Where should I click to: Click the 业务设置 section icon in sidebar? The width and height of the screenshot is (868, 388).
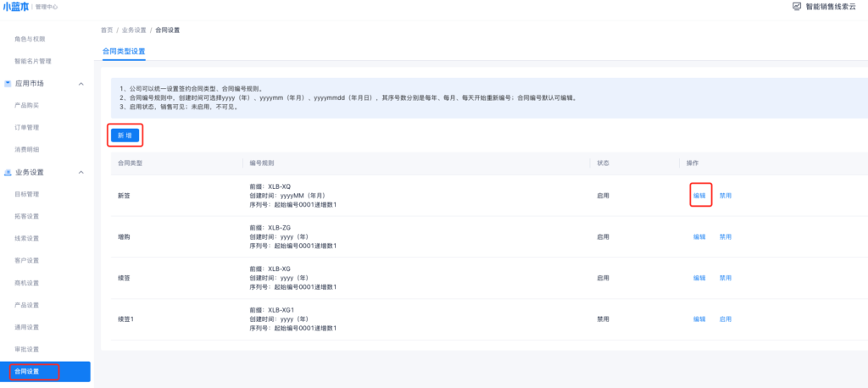click(8, 172)
